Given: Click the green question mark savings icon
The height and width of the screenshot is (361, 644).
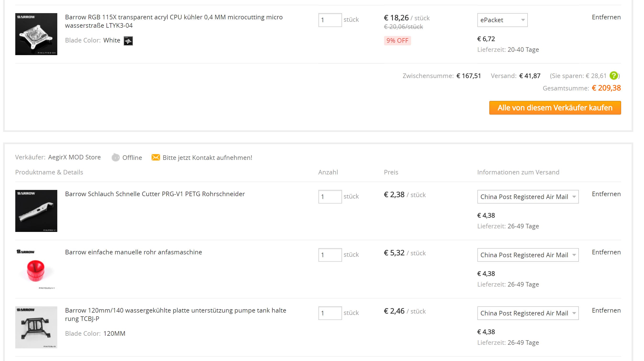Looking at the screenshot, I should [613, 75].
